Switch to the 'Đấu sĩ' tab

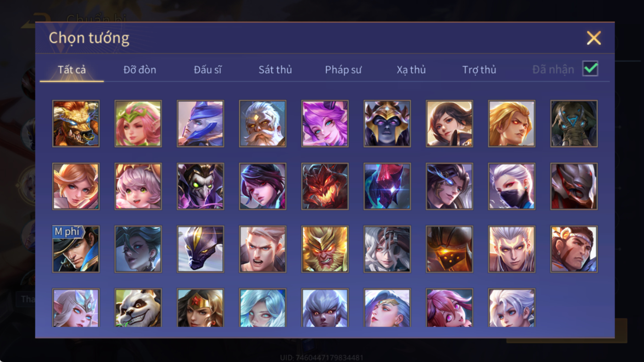point(207,70)
